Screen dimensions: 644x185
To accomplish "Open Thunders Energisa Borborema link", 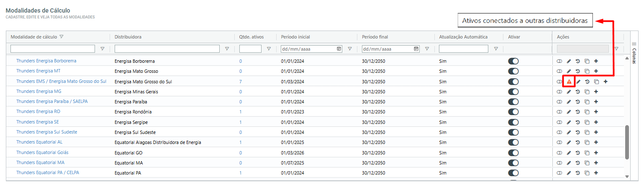I will (46, 61).
